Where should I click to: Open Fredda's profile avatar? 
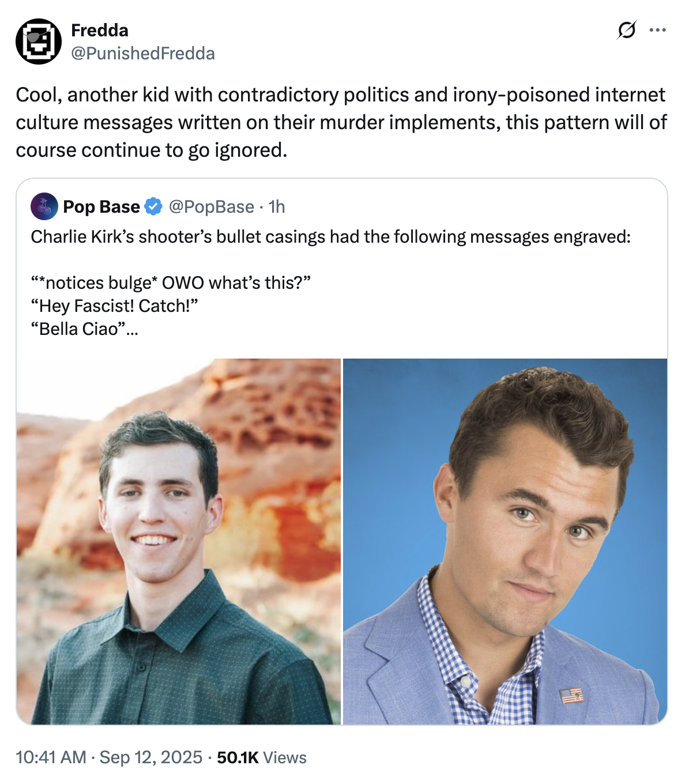(x=39, y=40)
